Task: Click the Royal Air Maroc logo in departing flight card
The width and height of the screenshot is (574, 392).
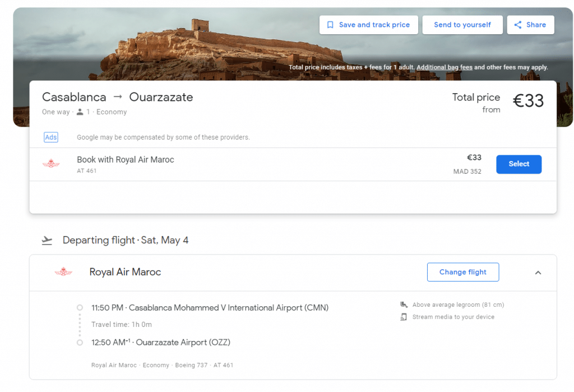Action: (x=63, y=272)
